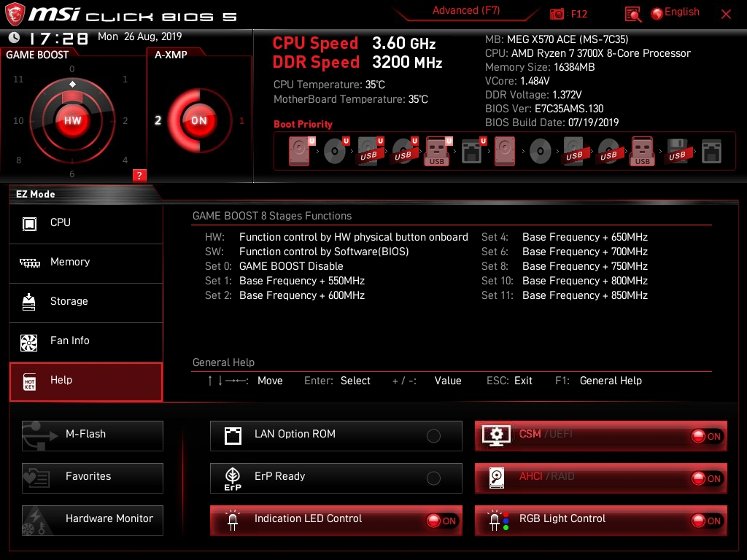The height and width of the screenshot is (560, 747).
Task: Click the BIOS Ver: E7C35AMS.130 line
Action: pyautogui.click(x=544, y=109)
